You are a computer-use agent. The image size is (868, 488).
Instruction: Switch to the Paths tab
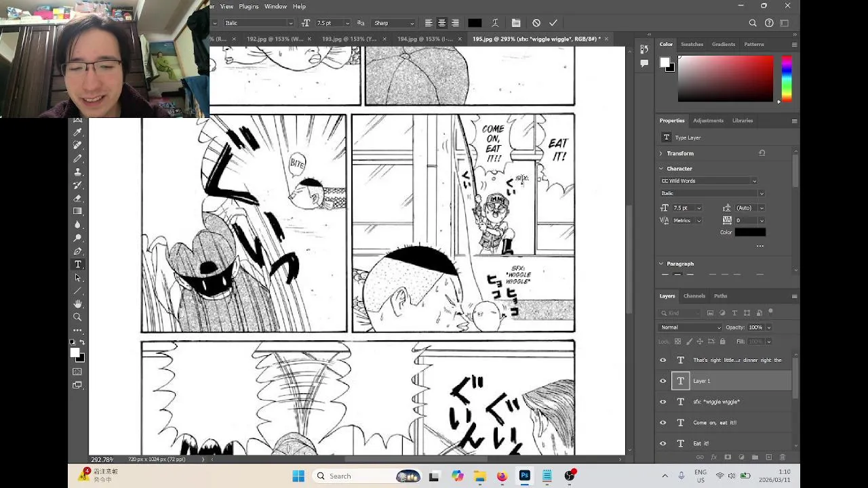point(720,296)
